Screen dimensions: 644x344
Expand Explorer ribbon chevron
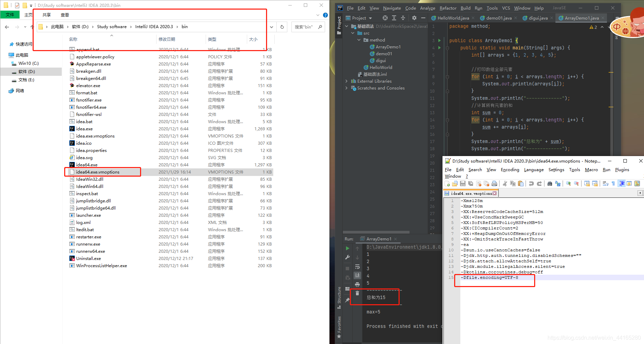[318, 15]
